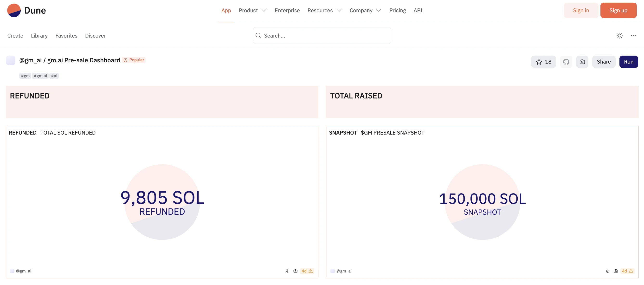Click the Search input field
Screen dimensions: 644x285
coord(322,35)
